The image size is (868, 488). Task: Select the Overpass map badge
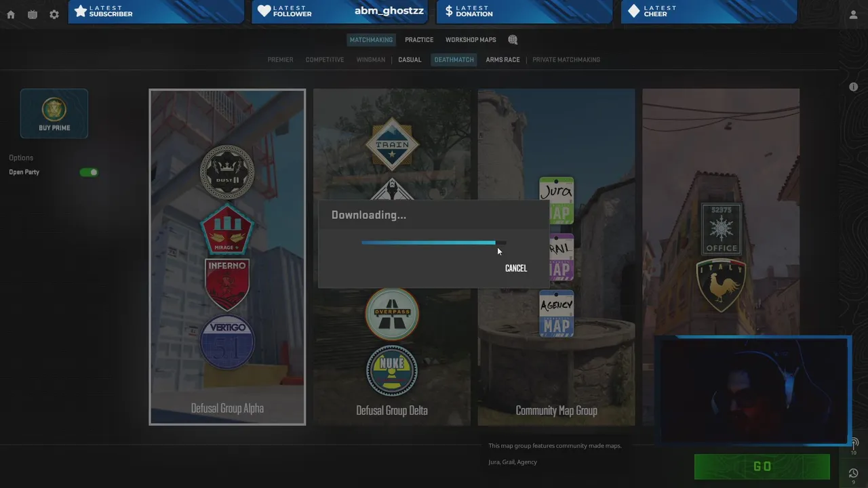point(392,314)
